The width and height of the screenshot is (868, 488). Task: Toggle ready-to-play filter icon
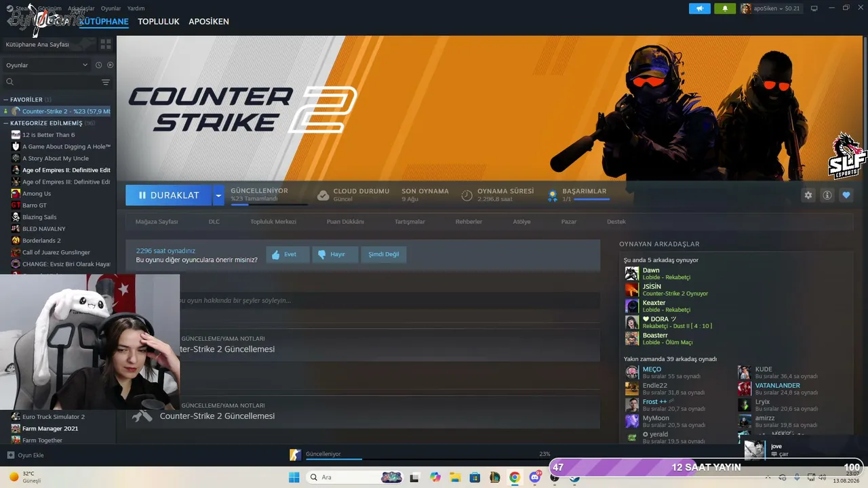coord(111,65)
